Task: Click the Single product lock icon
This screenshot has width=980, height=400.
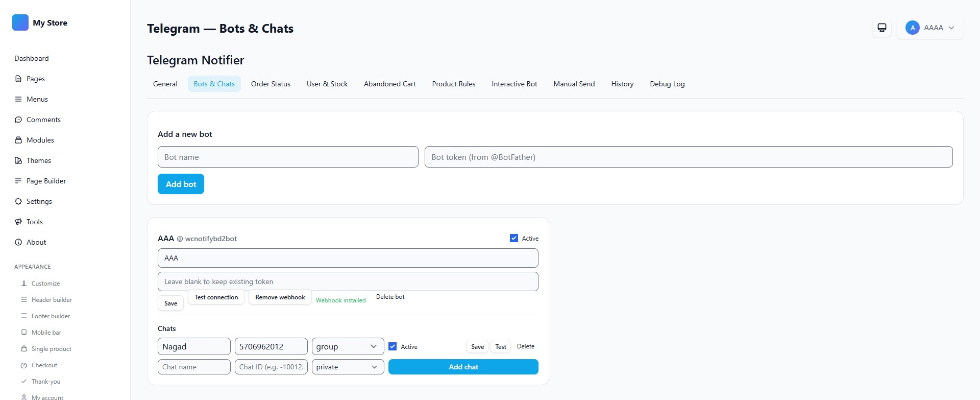Action: 24,348
